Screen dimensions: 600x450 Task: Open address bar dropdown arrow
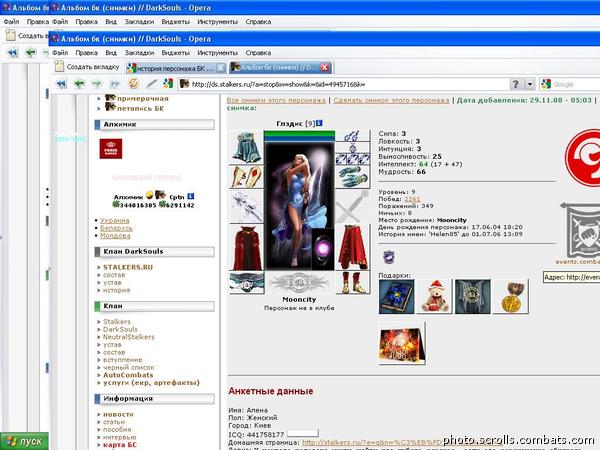pos(530,84)
